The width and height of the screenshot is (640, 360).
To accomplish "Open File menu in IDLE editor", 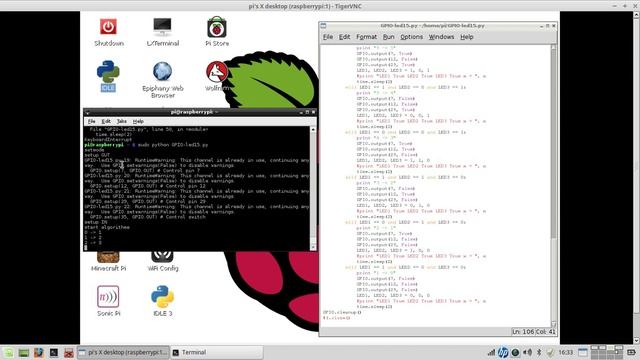I will tap(328, 37).
